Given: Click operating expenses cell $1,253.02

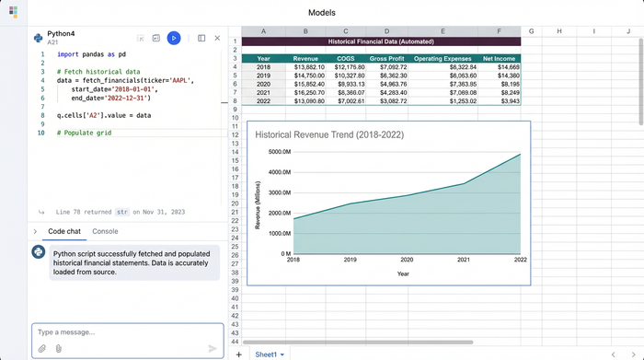Looking at the screenshot, I should [x=443, y=100].
